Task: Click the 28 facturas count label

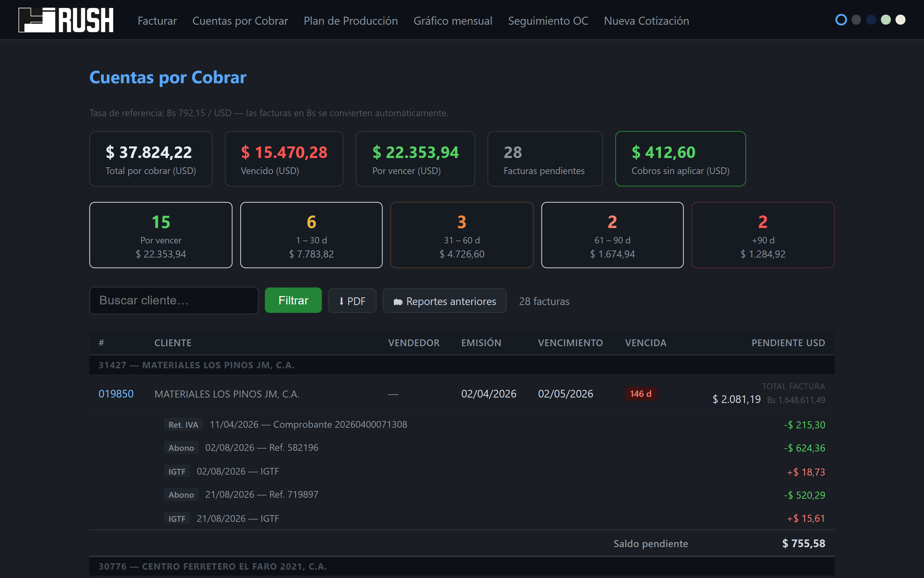Action: pos(544,301)
